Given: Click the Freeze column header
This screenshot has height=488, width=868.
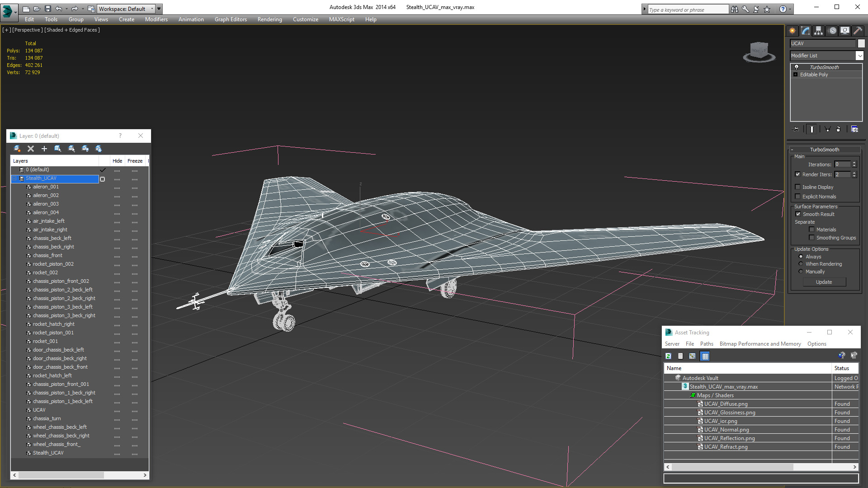Looking at the screenshot, I should 135,161.
